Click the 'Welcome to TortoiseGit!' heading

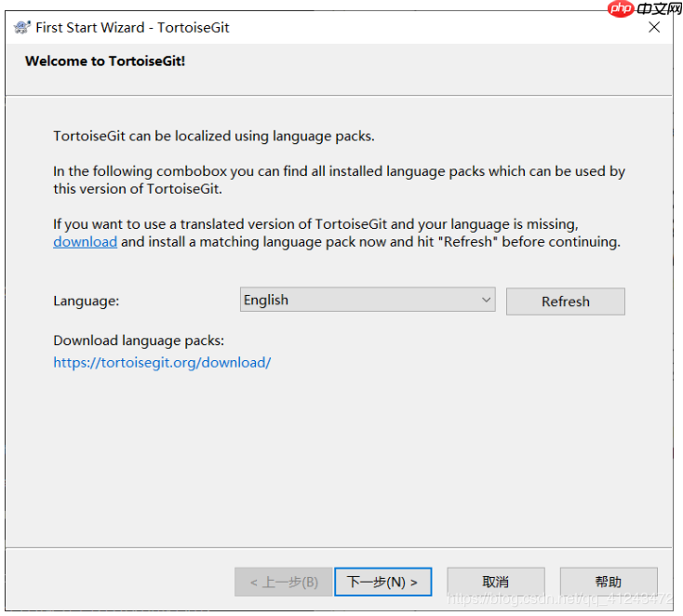pyautogui.click(x=105, y=61)
